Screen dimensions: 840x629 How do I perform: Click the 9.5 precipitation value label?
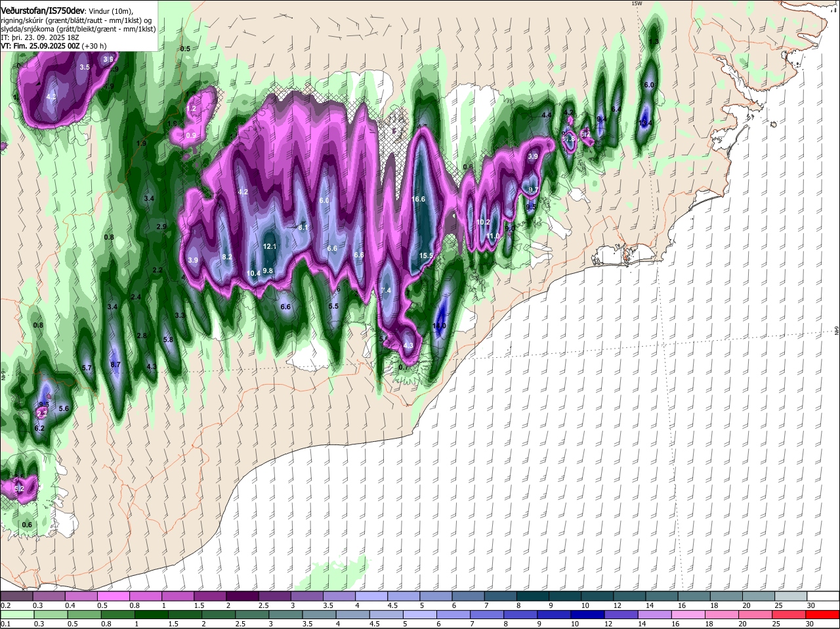click(x=532, y=206)
